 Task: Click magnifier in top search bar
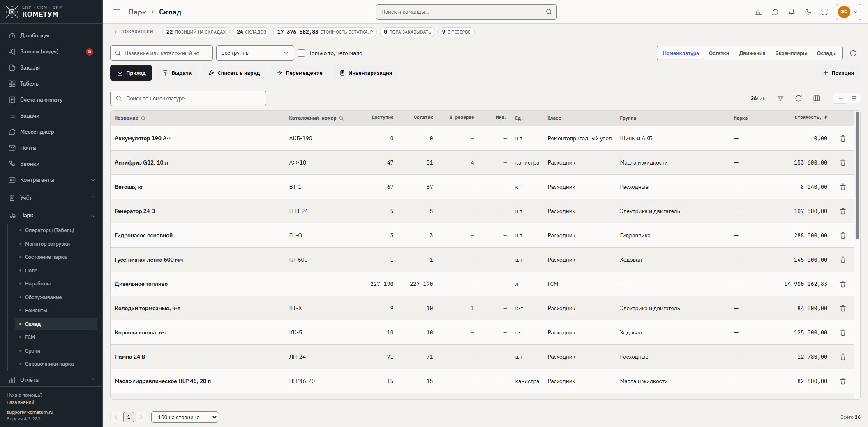tap(549, 12)
